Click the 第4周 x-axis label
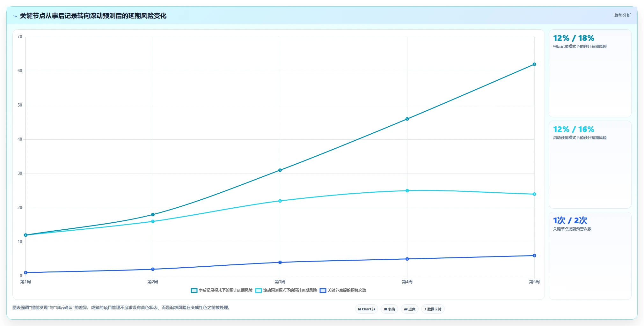This screenshot has height=326, width=644. (407, 282)
